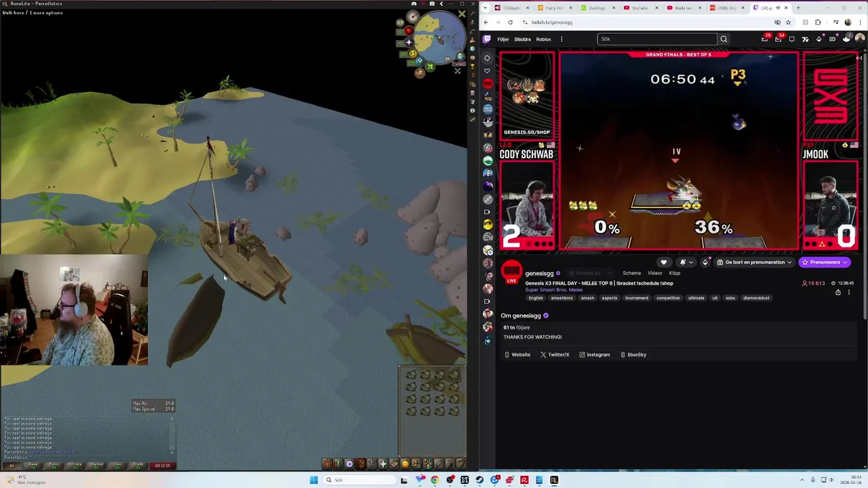Toggle bookmark star in Chrome address bar
Screen dimensions: 868x488
[x=788, y=22]
